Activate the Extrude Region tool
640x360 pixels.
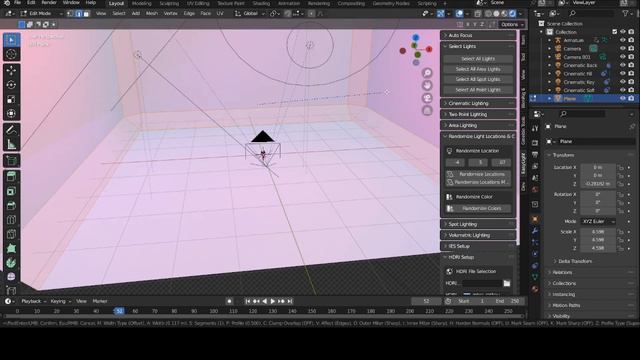11,177
